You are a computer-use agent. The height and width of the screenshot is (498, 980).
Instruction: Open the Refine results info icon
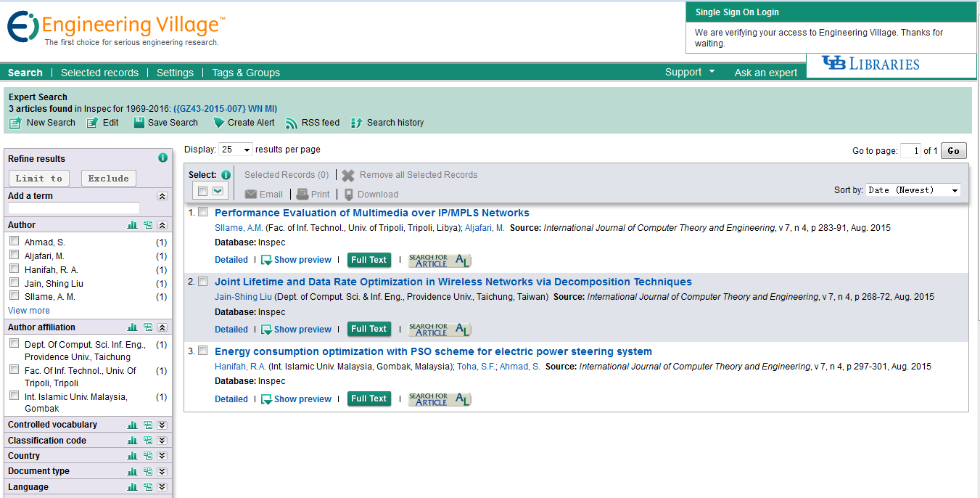tap(162, 158)
